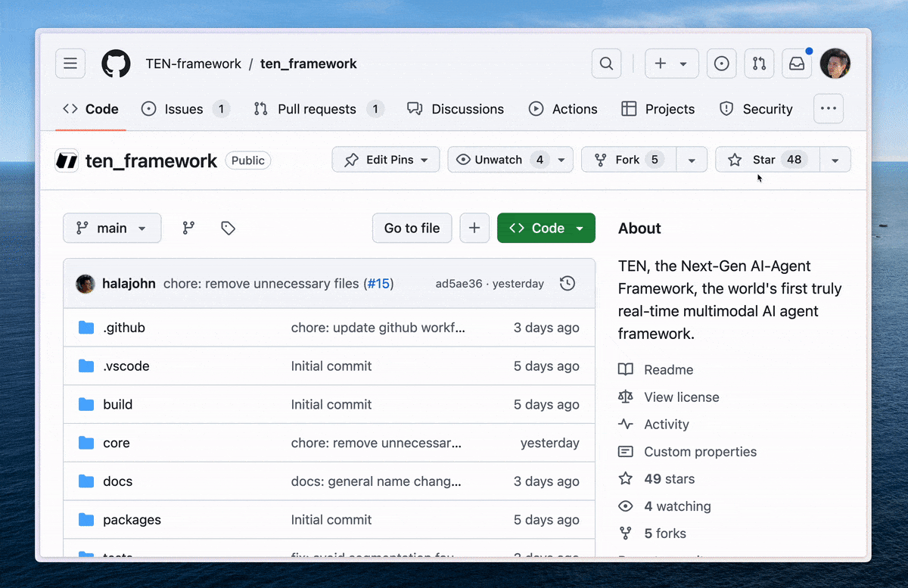Open search with magnifier icon
Image resolution: width=908 pixels, height=588 pixels.
(x=606, y=64)
